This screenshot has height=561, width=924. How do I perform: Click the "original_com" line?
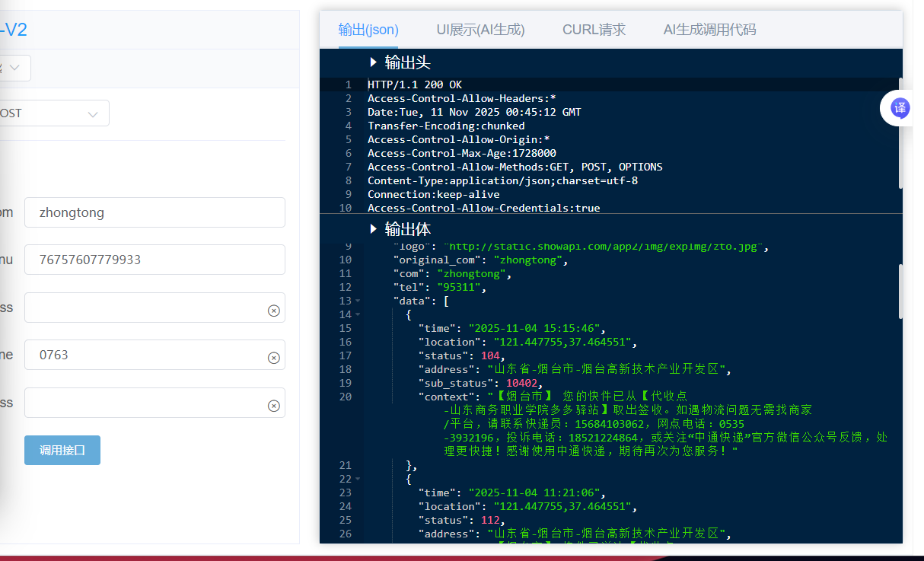[480, 260]
